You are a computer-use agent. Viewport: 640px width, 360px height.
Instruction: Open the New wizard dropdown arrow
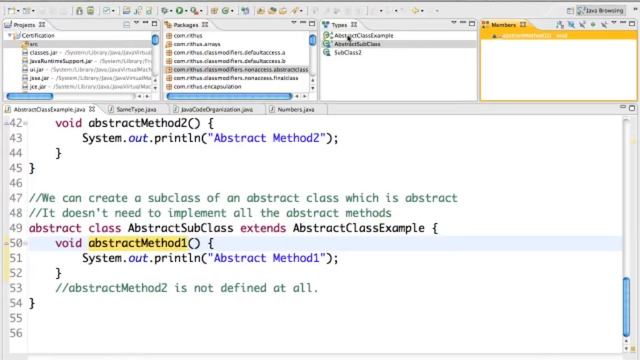[x=19, y=11]
